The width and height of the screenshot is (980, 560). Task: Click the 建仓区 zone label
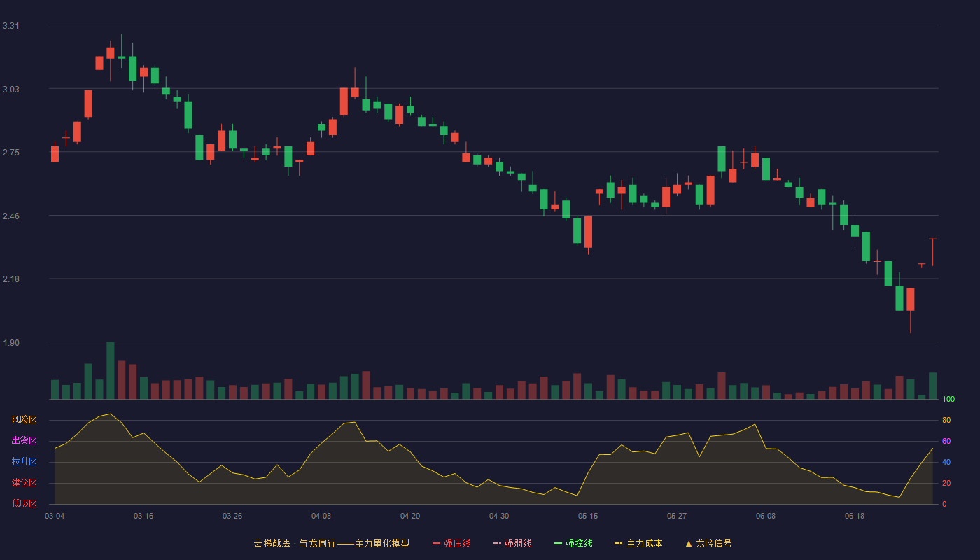pyautogui.click(x=24, y=483)
